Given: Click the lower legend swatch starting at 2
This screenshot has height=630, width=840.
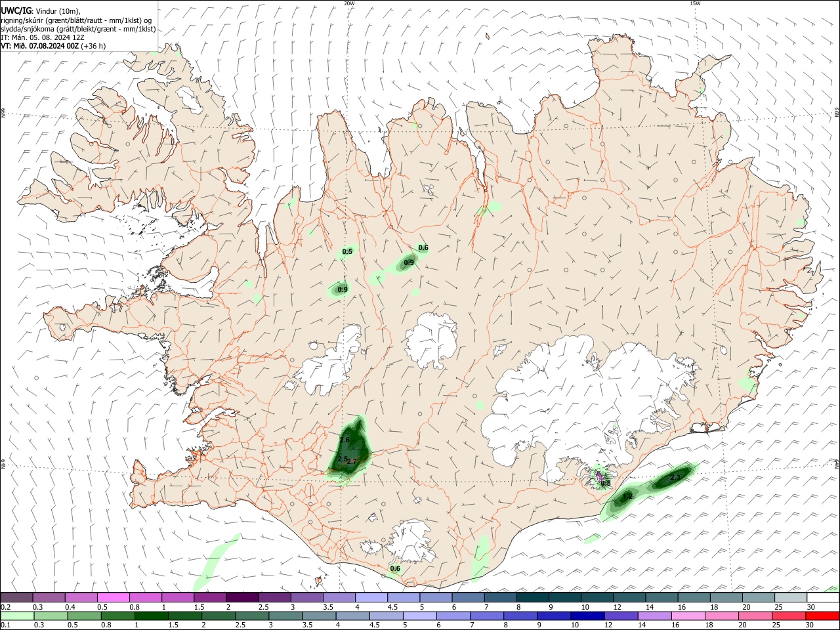Looking at the screenshot, I should click(218, 616).
